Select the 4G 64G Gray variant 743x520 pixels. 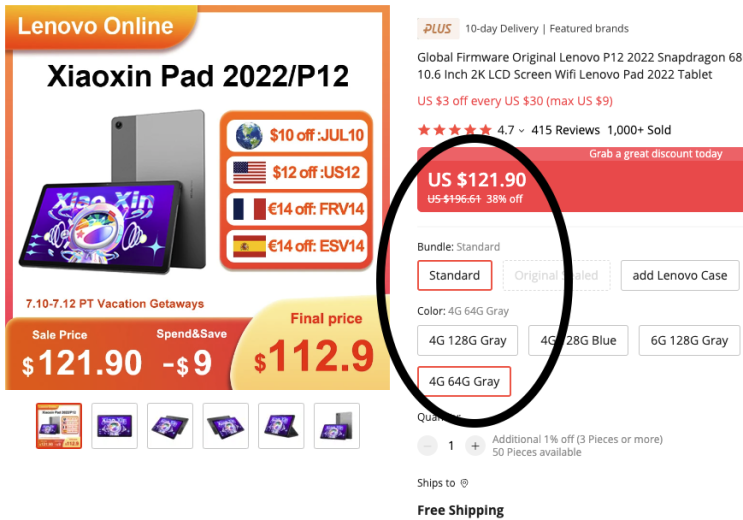tap(464, 381)
